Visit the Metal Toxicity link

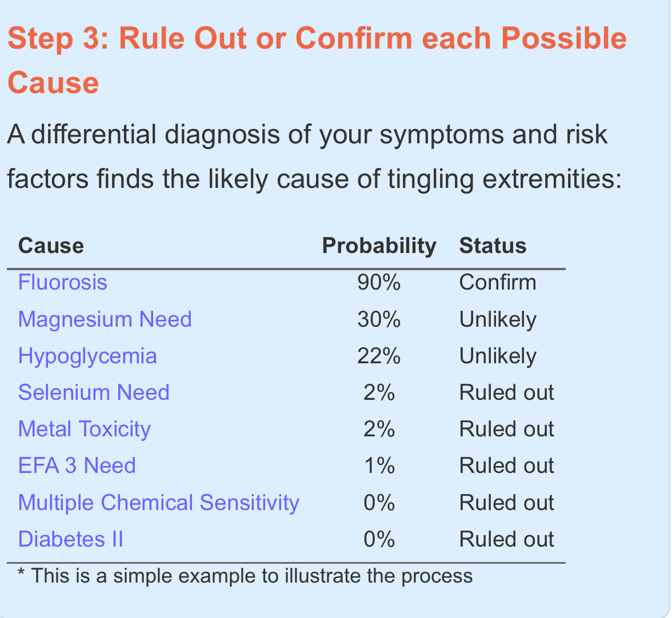(x=85, y=429)
